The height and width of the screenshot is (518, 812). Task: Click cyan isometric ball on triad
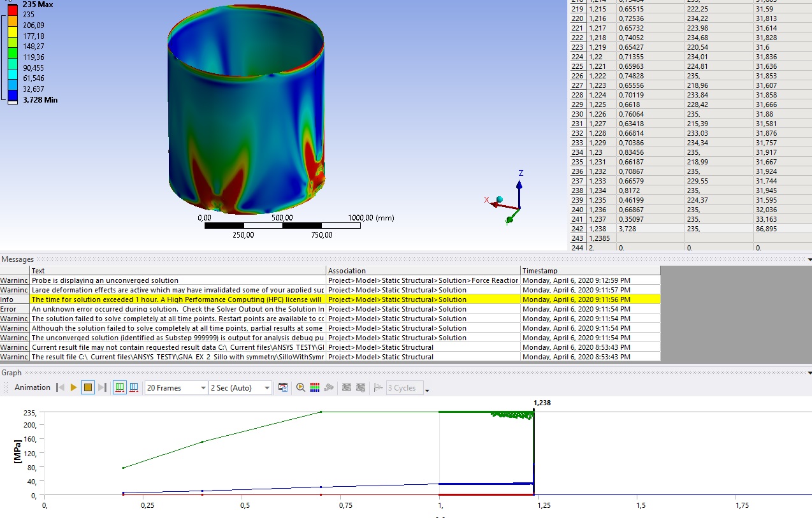click(500, 199)
